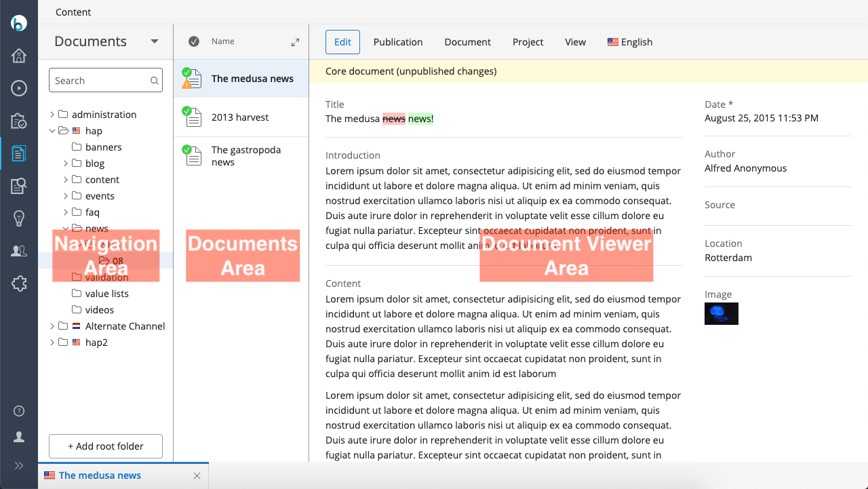Open the jellyfish image thumbnail
This screenshot has height=489, width=868.
[722, 313]
